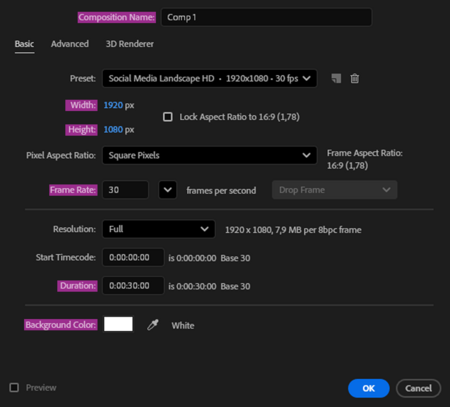Click the delete preset trash icon

coord(355,78)
